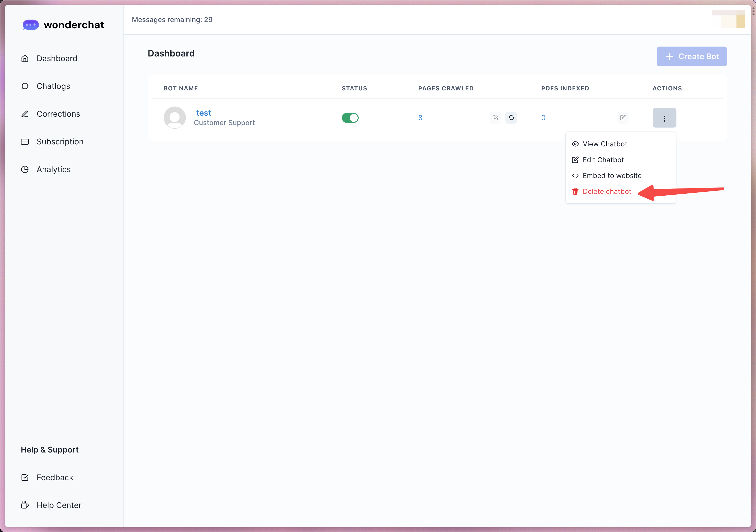Click the edit icon beside PDFs indexed
Image resolution: width=756 pixels, height=532 pixels.
tap(622, 118)
